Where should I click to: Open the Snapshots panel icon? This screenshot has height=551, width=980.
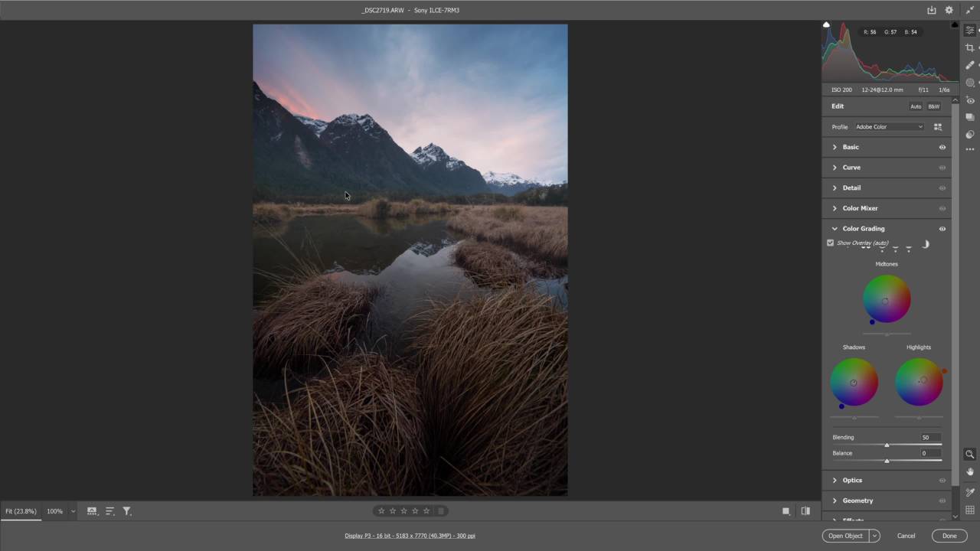coord(970,117)
